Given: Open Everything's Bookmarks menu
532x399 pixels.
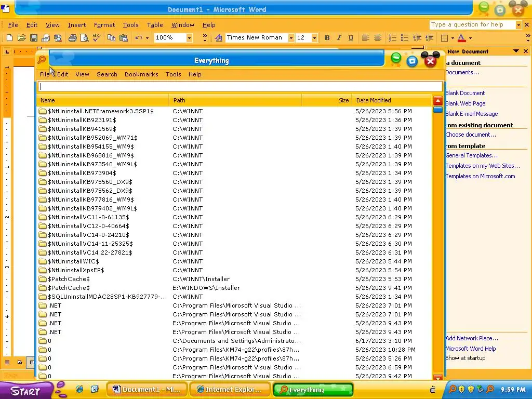Looking at the screenshot, I should (x=141, y=74).
